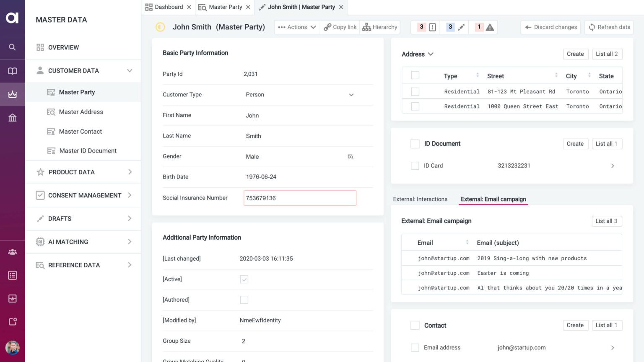Click the search icon in left rail
Screen dimensions: 644x362
click(12, 47)
